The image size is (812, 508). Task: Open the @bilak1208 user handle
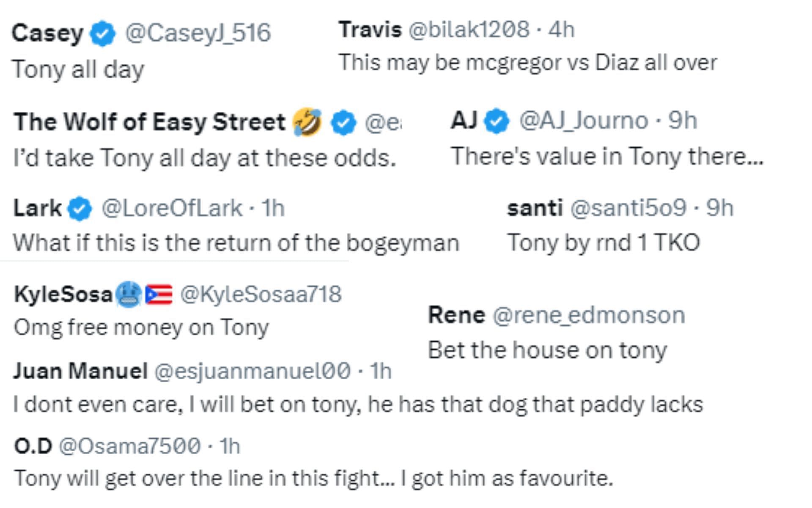point(469,30)
